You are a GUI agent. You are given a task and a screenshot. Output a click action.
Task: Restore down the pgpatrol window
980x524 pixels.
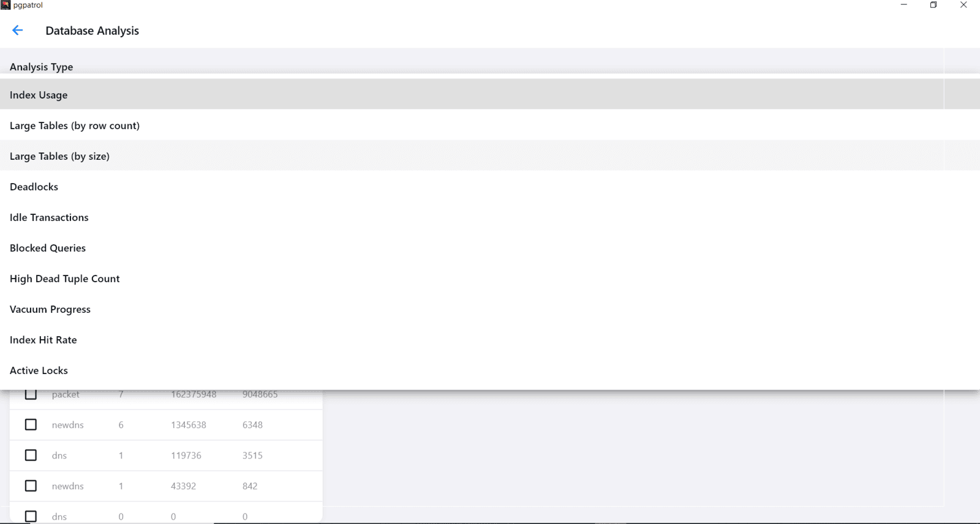933,5
